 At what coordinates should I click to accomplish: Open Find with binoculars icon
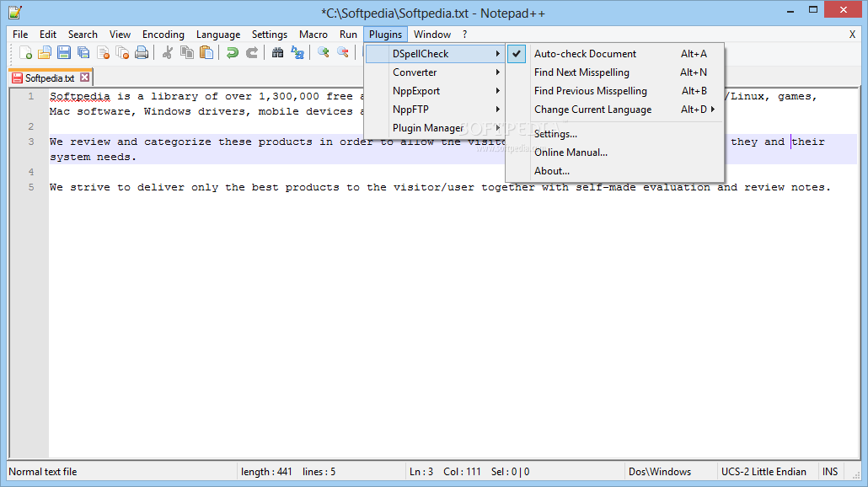[278, 52]
